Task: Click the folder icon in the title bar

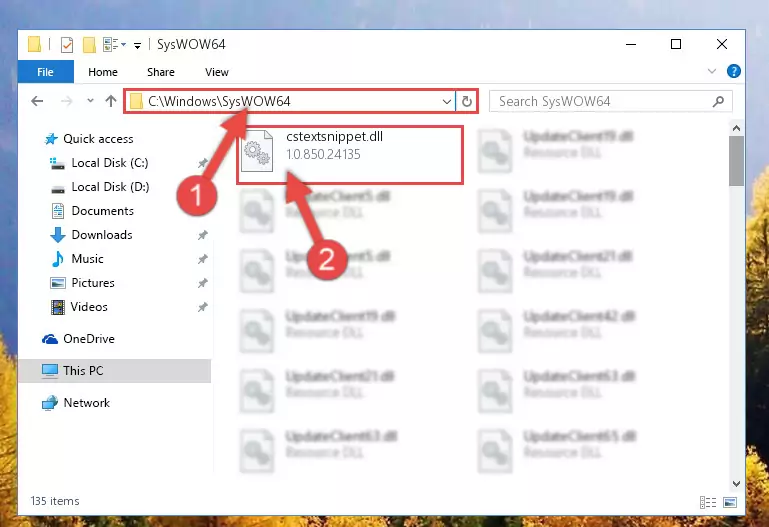Action: [x=34, y=44]
